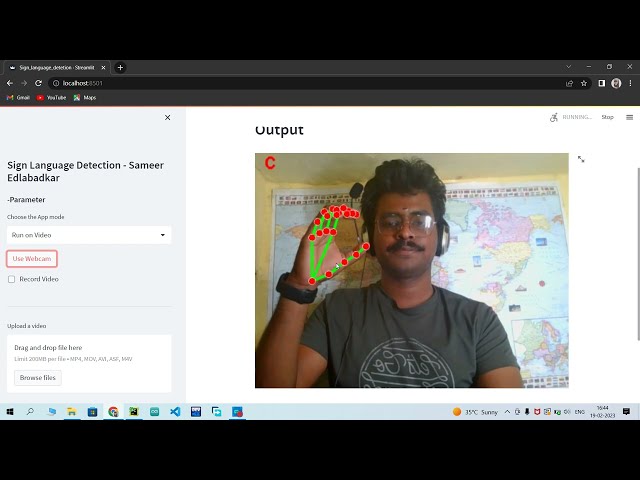Click the localhost:8501 address bar
Viewport: 640px width, 480px height.
(x=310, y=83)
